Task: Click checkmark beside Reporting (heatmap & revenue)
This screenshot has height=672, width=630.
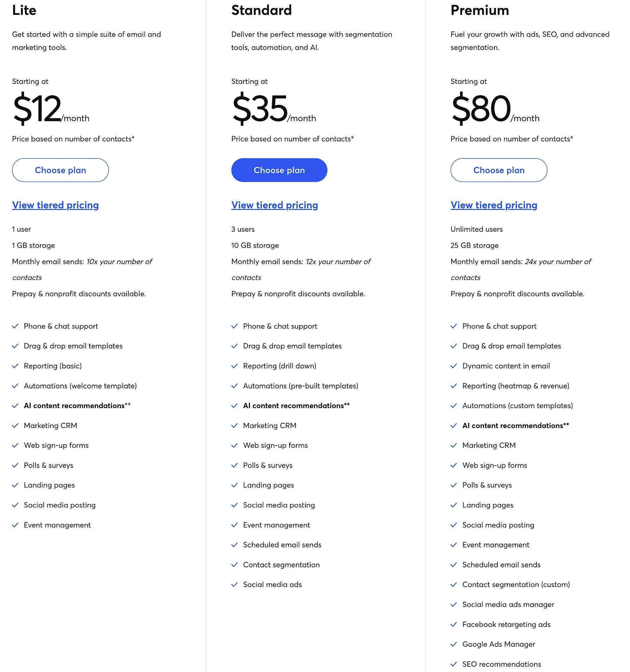Action: [x=454, y=386]
